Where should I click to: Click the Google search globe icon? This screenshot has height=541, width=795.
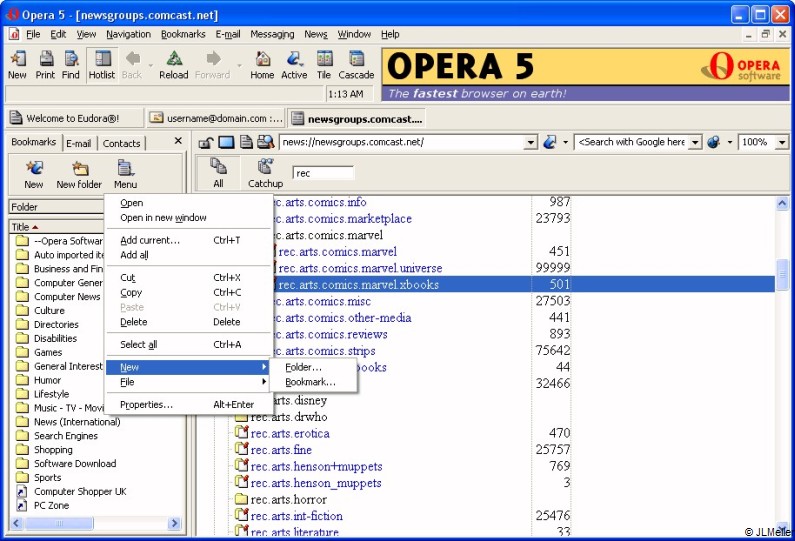[713, 142]
